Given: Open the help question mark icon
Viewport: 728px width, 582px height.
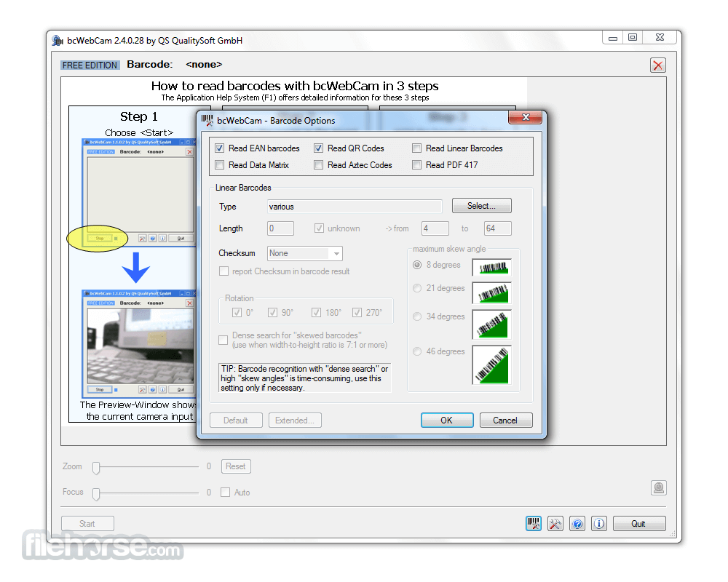Looking at the screenshot, I should (577, 524).
